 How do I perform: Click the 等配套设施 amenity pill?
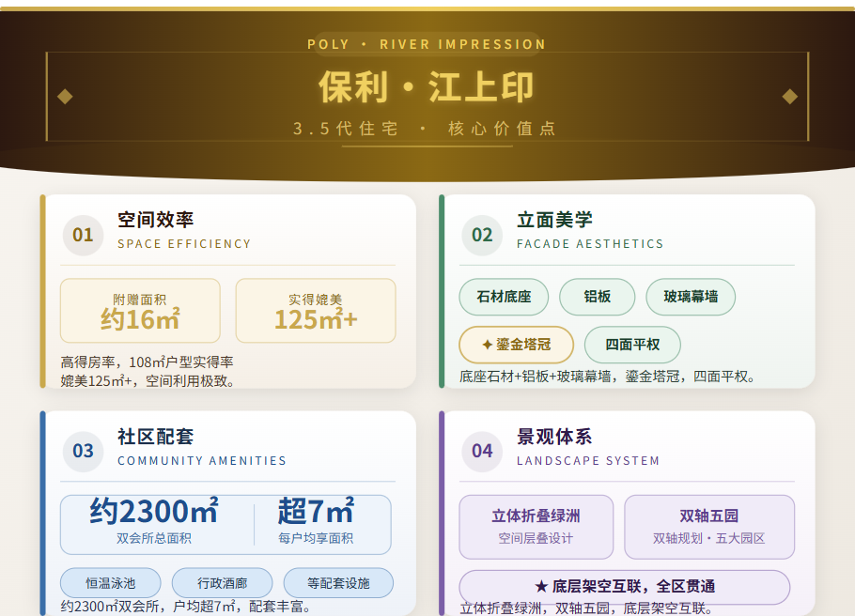pyautogui.click(x=338, y=583)
